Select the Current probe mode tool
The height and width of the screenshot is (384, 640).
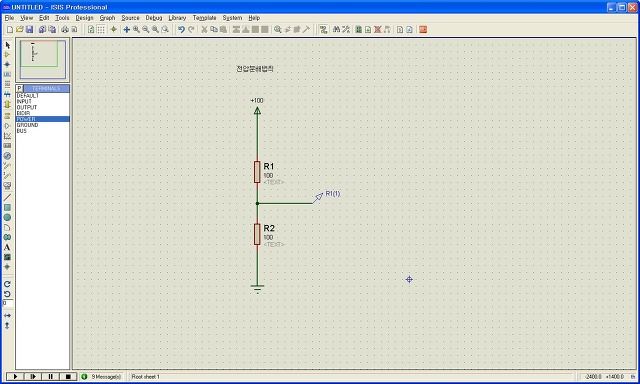(7, 175)
